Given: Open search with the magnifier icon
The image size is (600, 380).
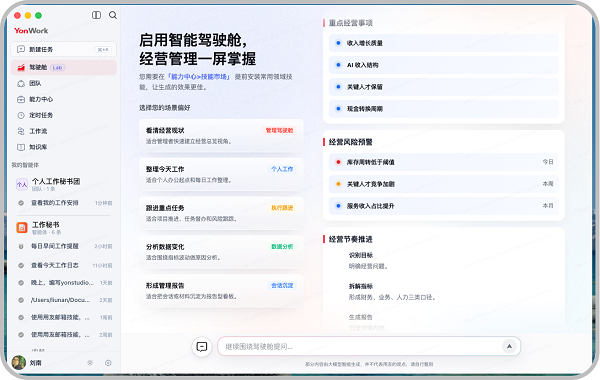Looking at the screenshot, I should 113,15.
